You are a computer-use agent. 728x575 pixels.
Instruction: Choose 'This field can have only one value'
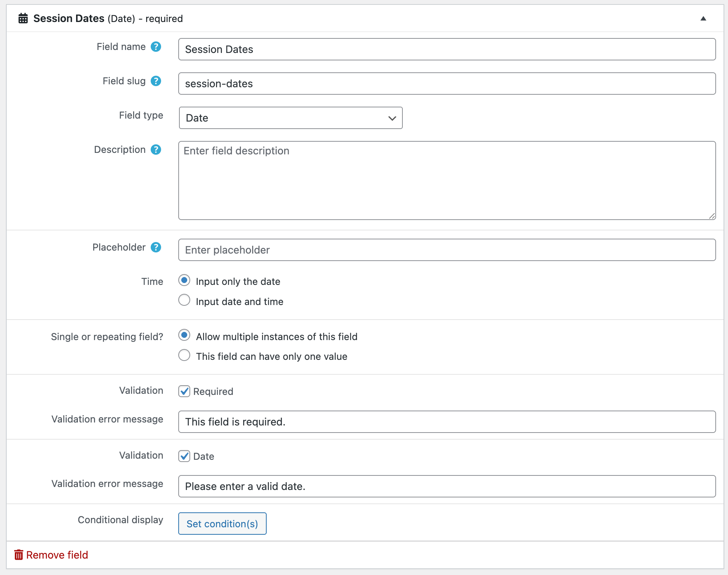click(x=184, y=355)
